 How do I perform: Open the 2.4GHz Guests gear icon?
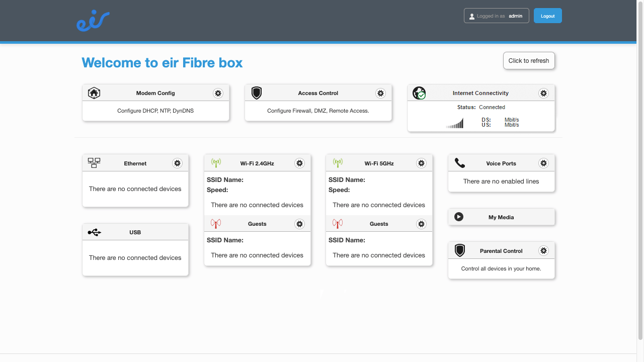(299, 224)
